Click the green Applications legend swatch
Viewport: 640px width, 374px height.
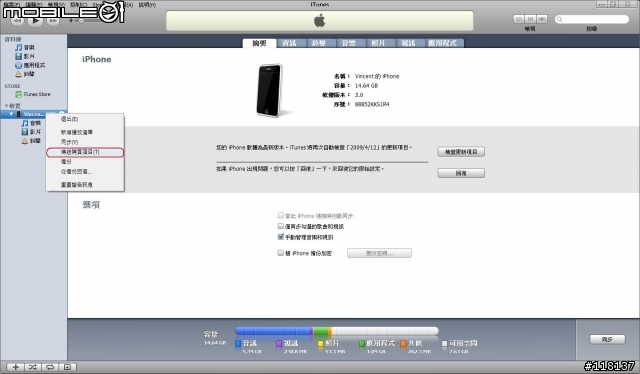pos(362,344)
